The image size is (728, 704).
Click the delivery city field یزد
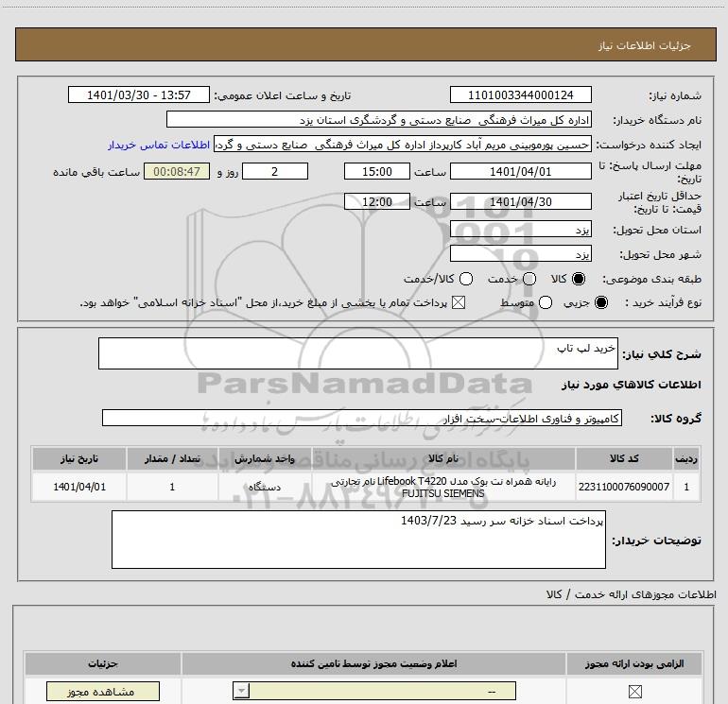click(520, 254)
